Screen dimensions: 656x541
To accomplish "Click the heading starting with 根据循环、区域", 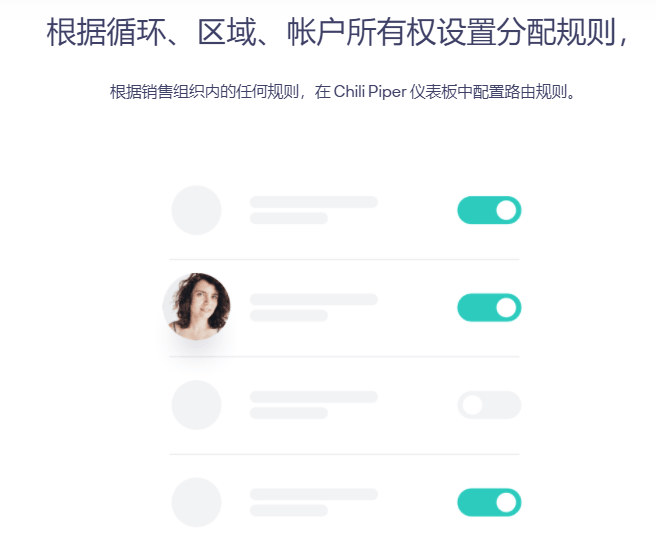I will (x=337, y=33).
